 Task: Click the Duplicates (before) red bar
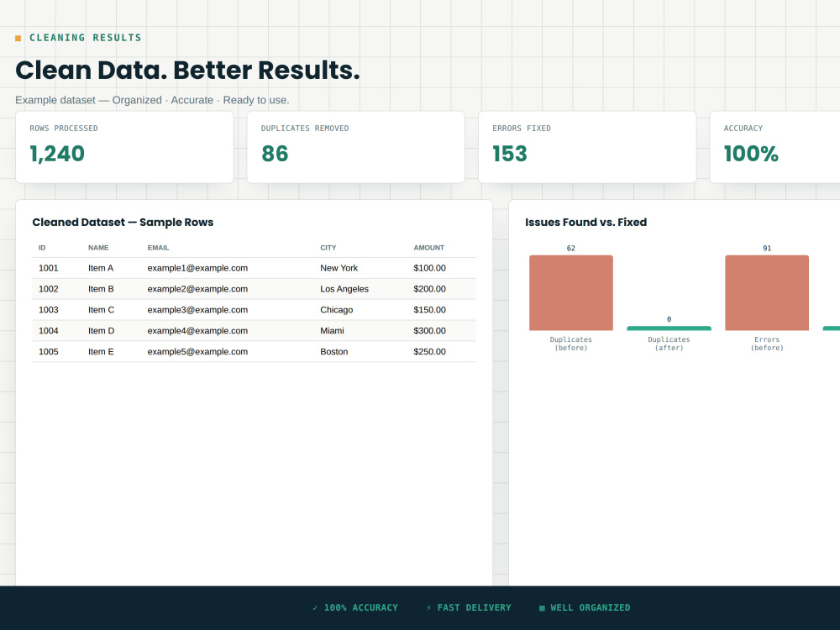tap(571, 292)
